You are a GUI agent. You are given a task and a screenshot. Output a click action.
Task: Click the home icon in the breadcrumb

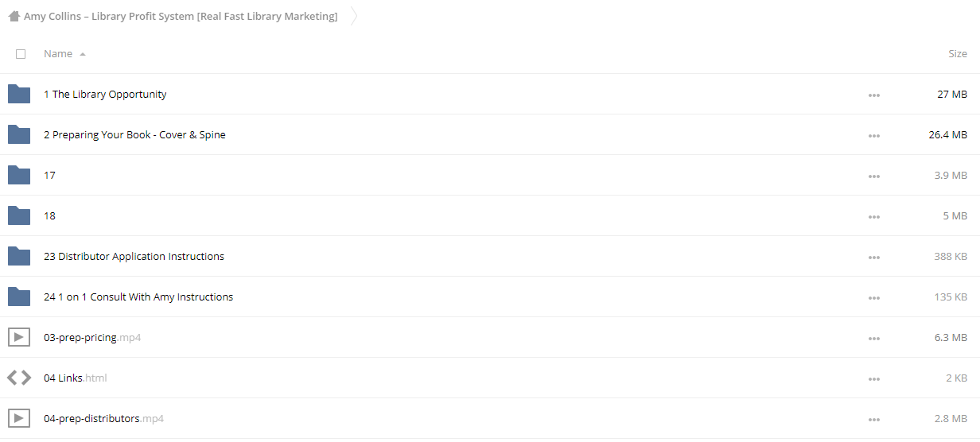click(x=14, y=16)
